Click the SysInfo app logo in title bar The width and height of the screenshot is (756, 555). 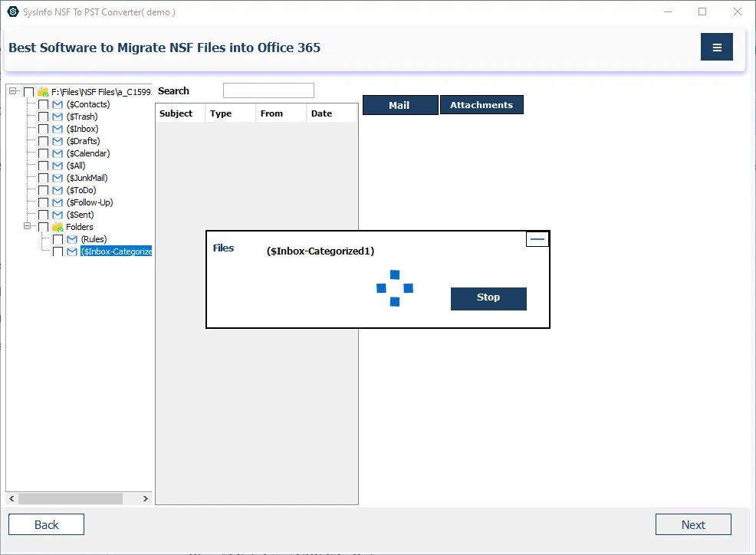12,11
